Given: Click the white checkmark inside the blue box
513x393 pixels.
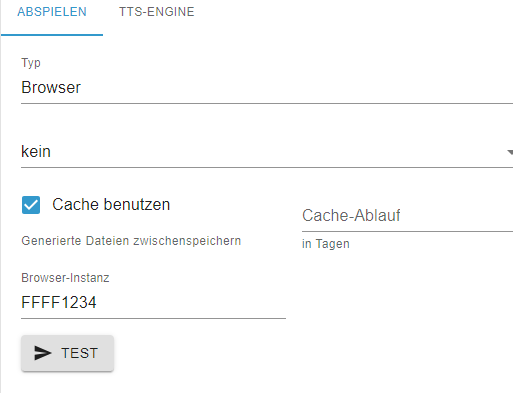Looking at the screenshot, I should (31, 205).
